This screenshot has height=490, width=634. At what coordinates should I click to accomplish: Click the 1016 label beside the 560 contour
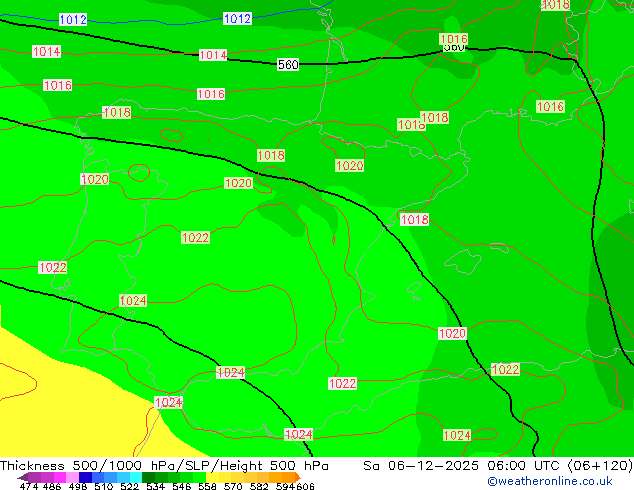point(454,40)
